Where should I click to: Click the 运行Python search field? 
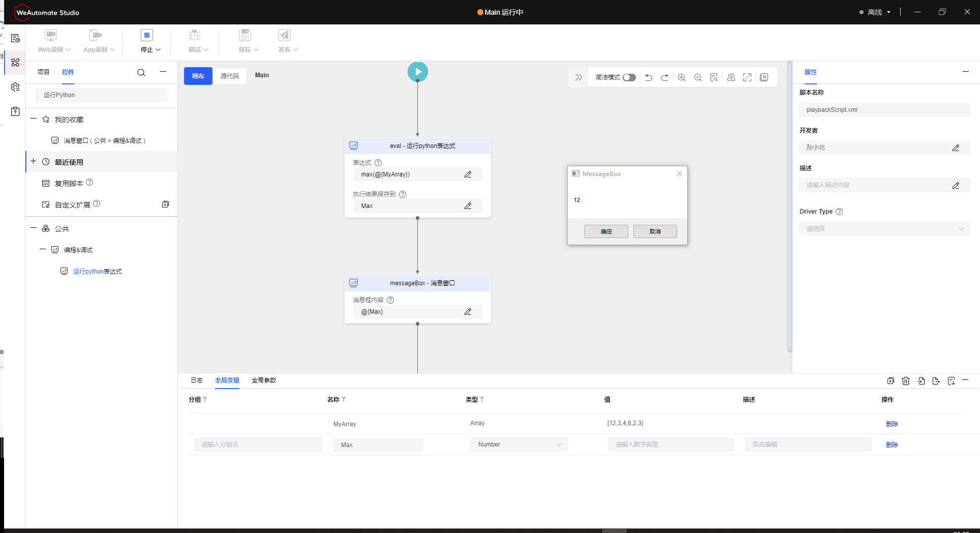pyautogui.click(x=101, y=95)
